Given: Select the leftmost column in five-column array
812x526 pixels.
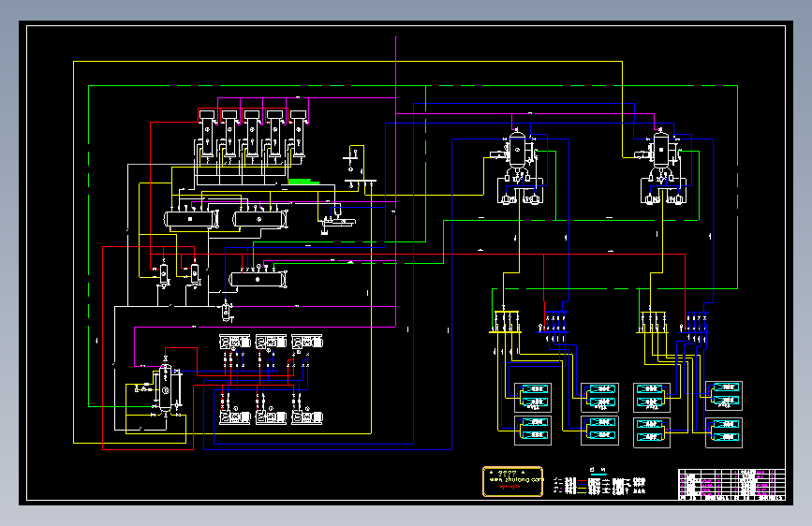Looking at the screenshot, I should click(207, 134).
